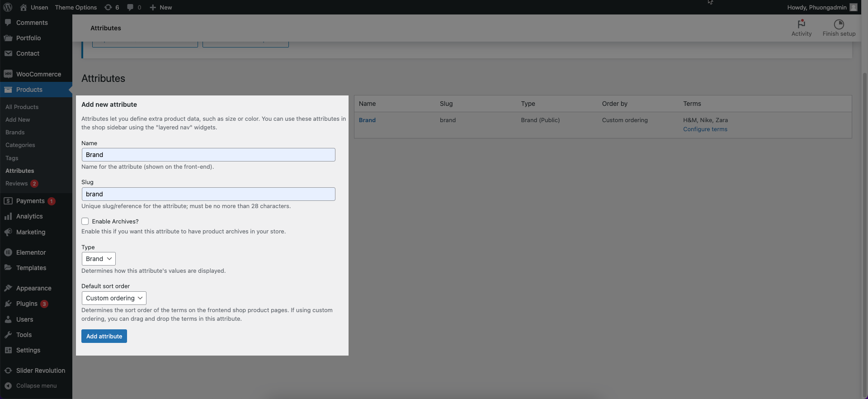Image resolution: width=868 pixels, height=399 pixels.
Task: Open the Activity flag icon
Action: (801, 24)
